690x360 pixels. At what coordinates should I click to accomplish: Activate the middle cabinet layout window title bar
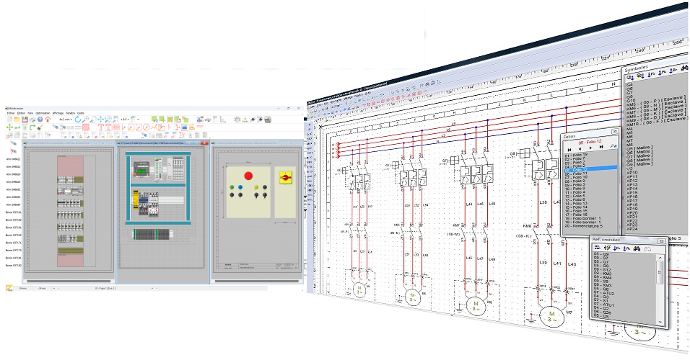coord(162,143)
